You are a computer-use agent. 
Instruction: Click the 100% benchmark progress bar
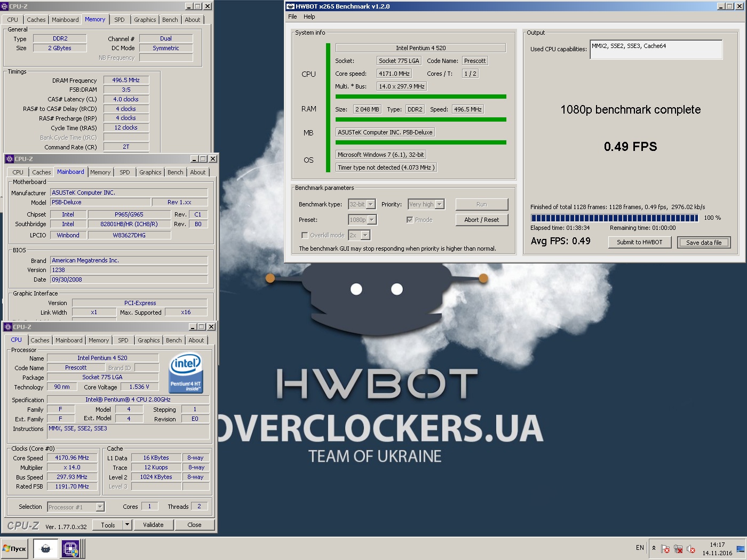(615, 218)
